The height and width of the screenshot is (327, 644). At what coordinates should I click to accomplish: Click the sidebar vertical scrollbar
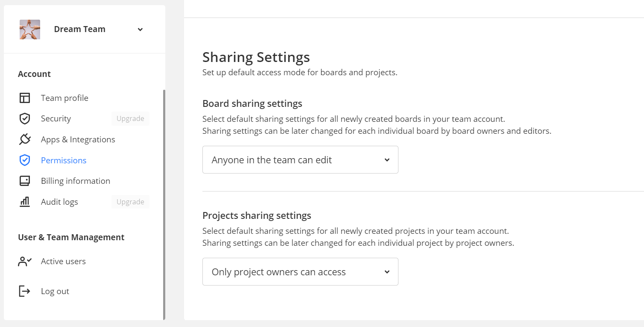[164, 204]
